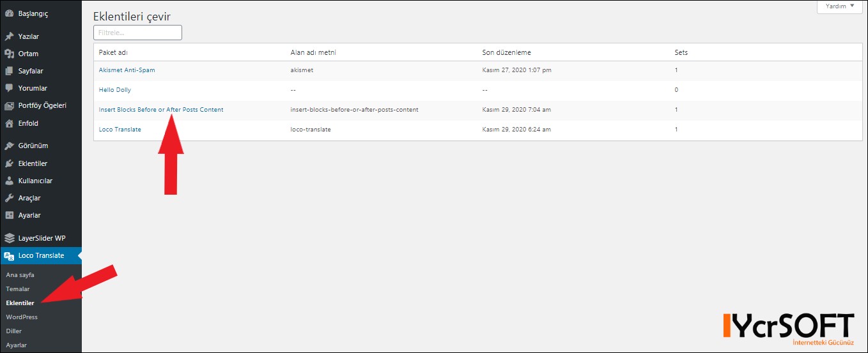Select Kasım 27, 2020 1:07 pm date

516,70
